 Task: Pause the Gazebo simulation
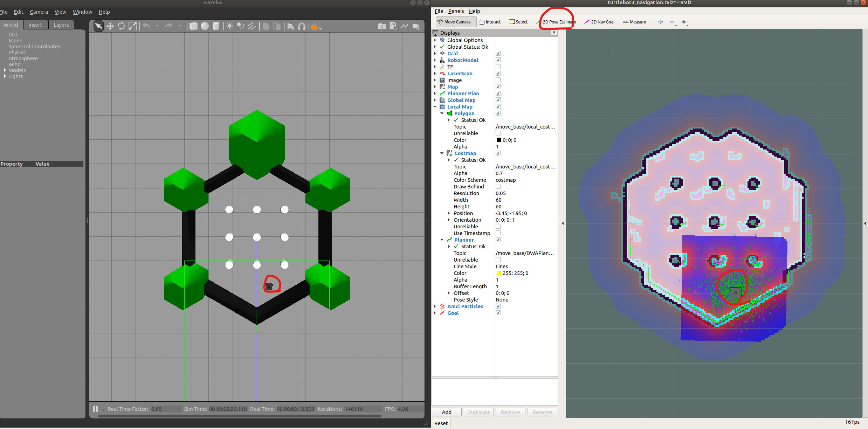95,409
